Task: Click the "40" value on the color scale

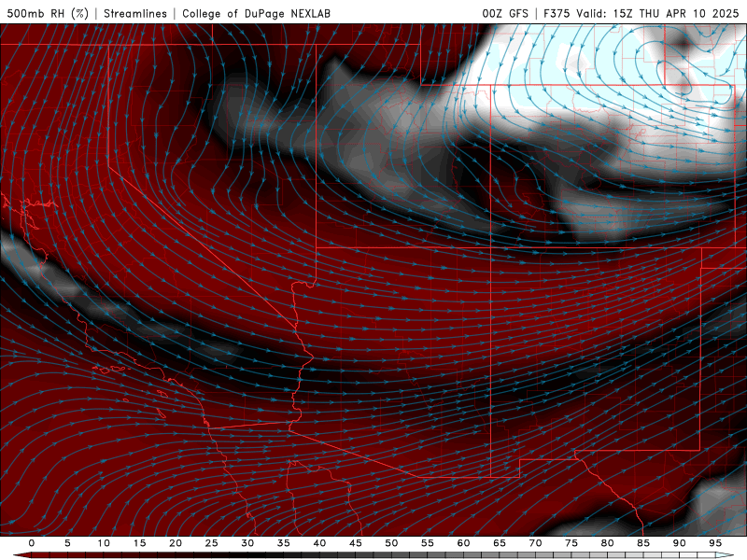Action: 319,543
